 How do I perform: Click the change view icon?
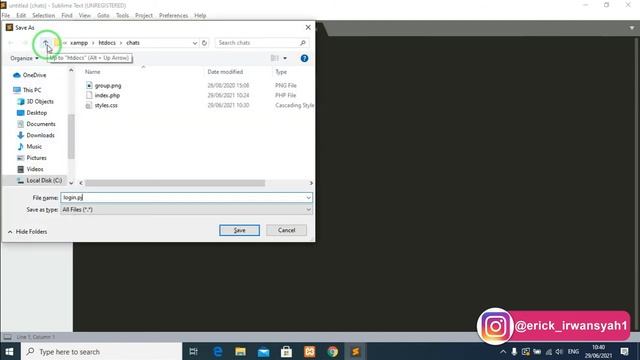275,58
